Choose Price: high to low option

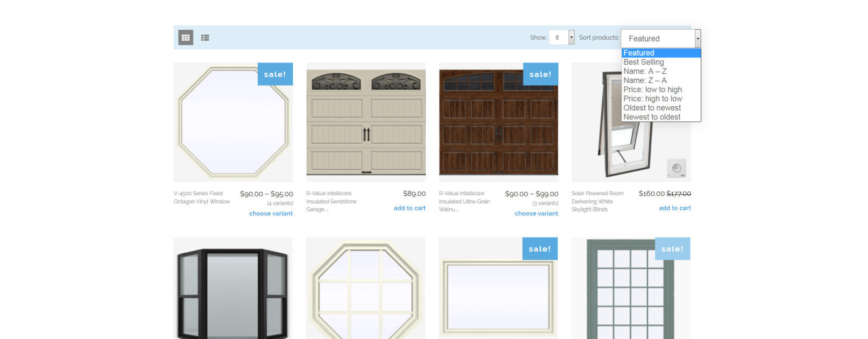coord(652,99)
